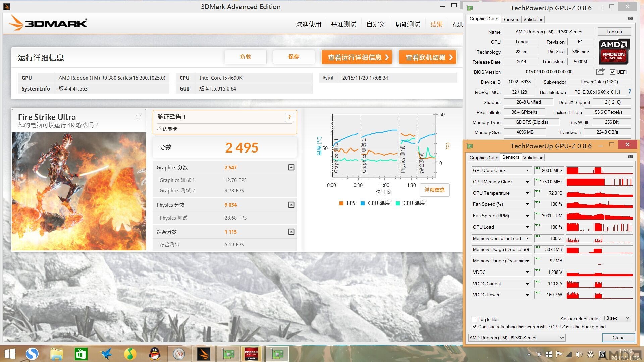This screenshot has height=362, width=644.
Task: Toggle Continue refreshing in background checkbox
Action: pos(475,327)
